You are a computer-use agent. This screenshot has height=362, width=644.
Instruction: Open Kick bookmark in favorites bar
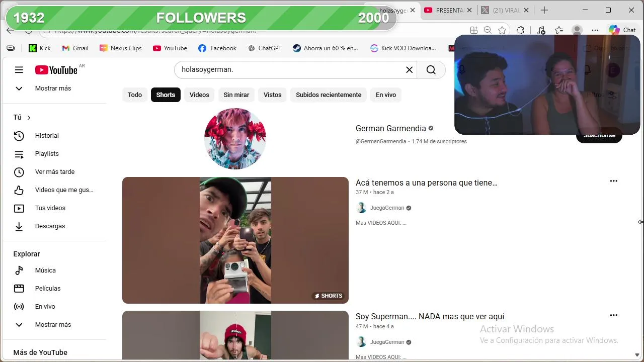[39, 48]
